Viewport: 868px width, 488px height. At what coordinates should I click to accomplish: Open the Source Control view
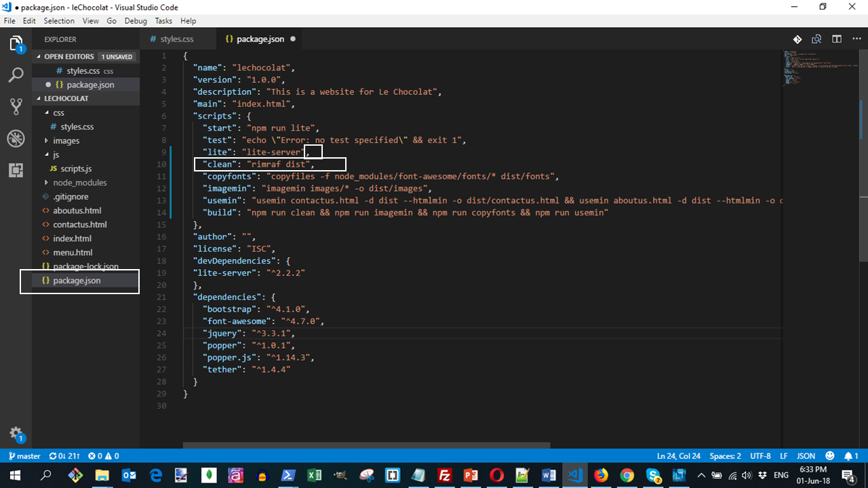[16, 106]
